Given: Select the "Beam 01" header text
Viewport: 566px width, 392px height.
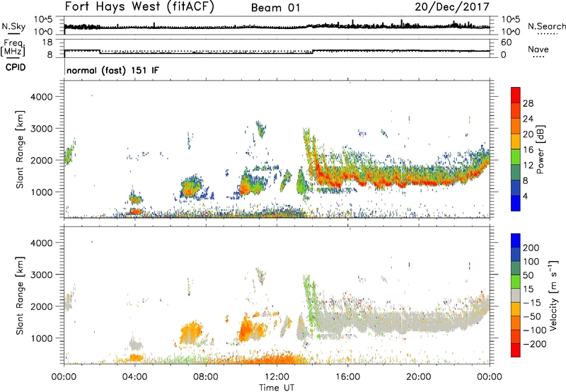Looking at the screenshot, I should (x=276, y=8).
